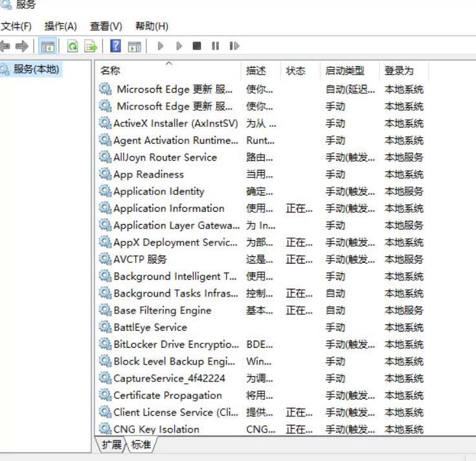This screenshot has width=476, height=461.
Task: Click gear icon beside BattlEye Service
Action: click(106, 327)
